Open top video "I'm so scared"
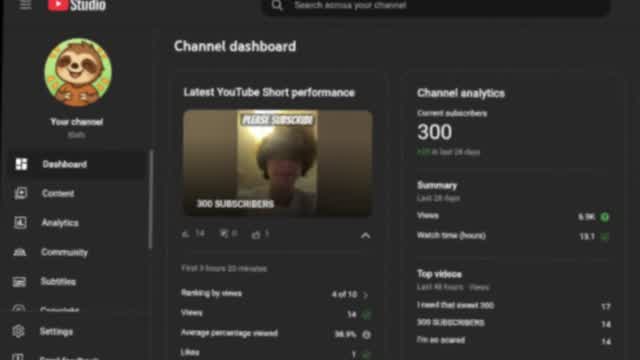Screen dimensions: 640x360 click(441, 340)
